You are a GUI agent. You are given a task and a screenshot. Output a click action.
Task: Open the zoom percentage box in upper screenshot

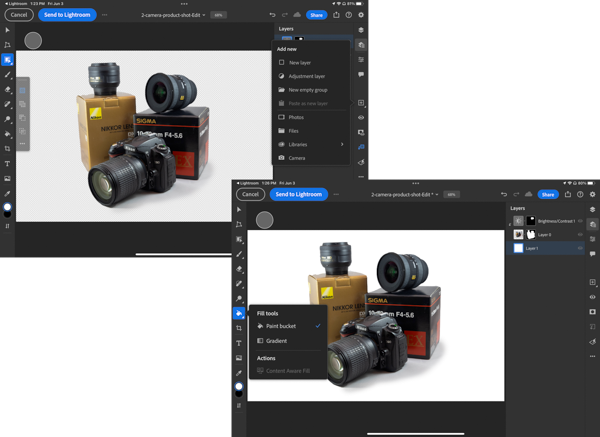[218, 15]
